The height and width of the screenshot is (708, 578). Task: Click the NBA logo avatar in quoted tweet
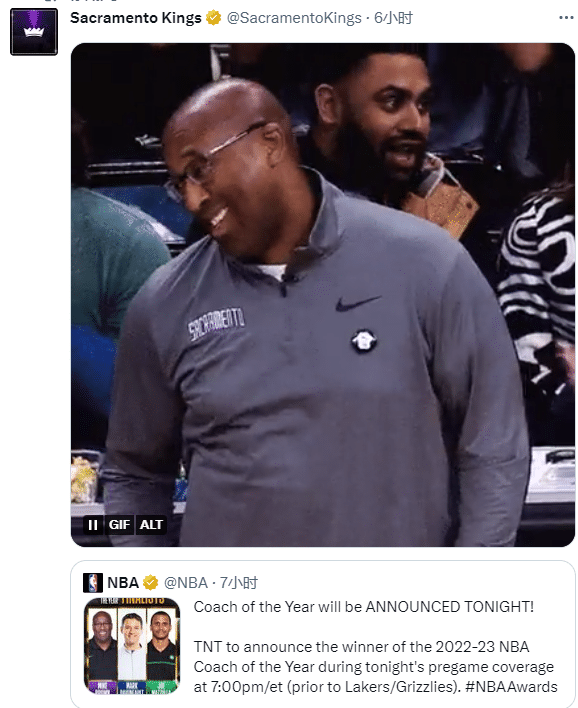pos(93,583)
